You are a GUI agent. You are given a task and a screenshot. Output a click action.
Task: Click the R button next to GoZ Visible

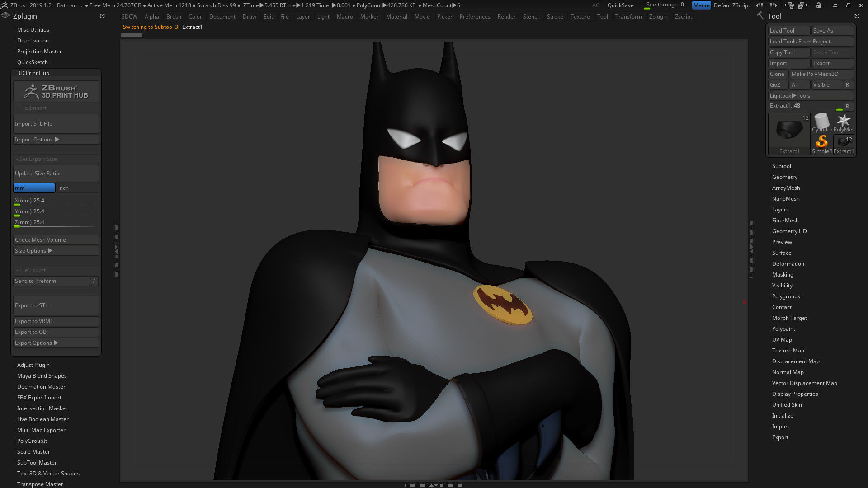point(848,85)
